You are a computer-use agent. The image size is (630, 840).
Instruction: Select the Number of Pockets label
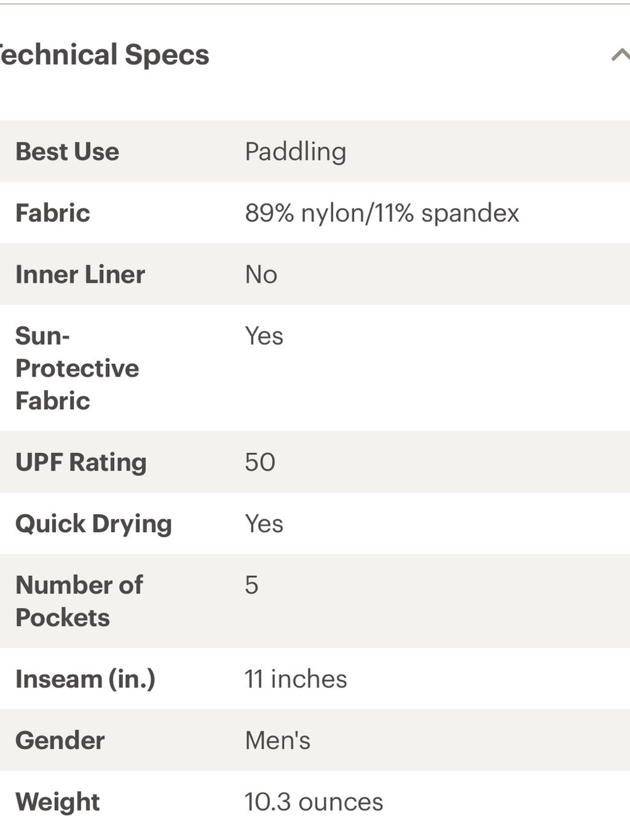(x=79, y=601)
